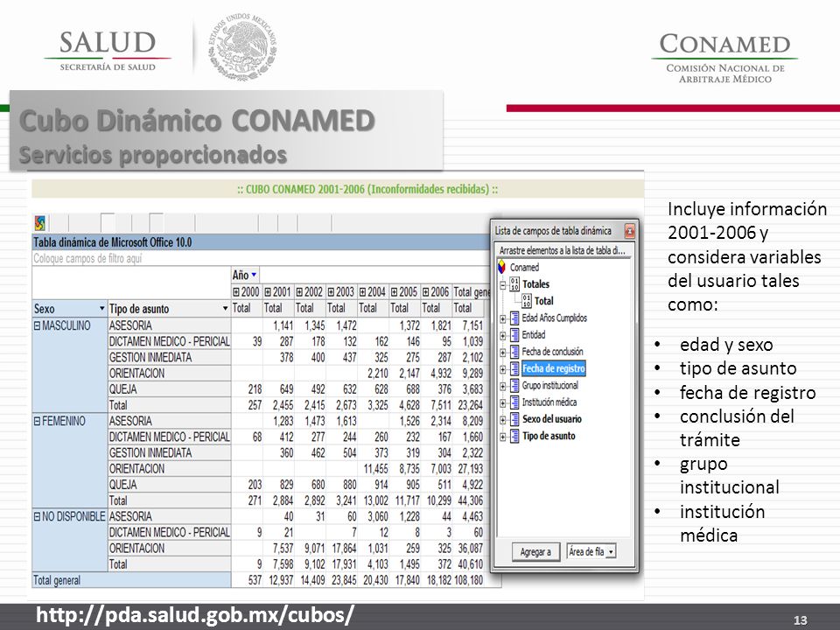This screenshot has width=840, height=630.
Task: Click the Total general column header
Action: tap(472, 292)
